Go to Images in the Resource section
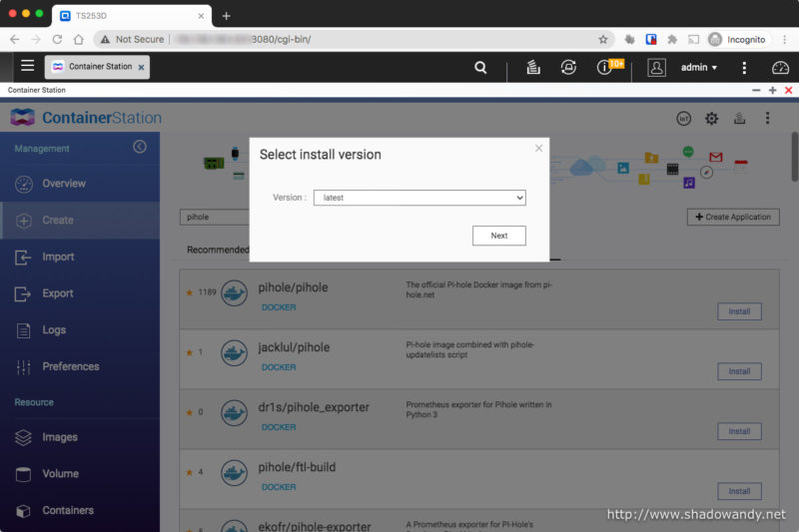The width and height of the screenshot is (799, 532). pyautogui.click(x=59, y=437)
